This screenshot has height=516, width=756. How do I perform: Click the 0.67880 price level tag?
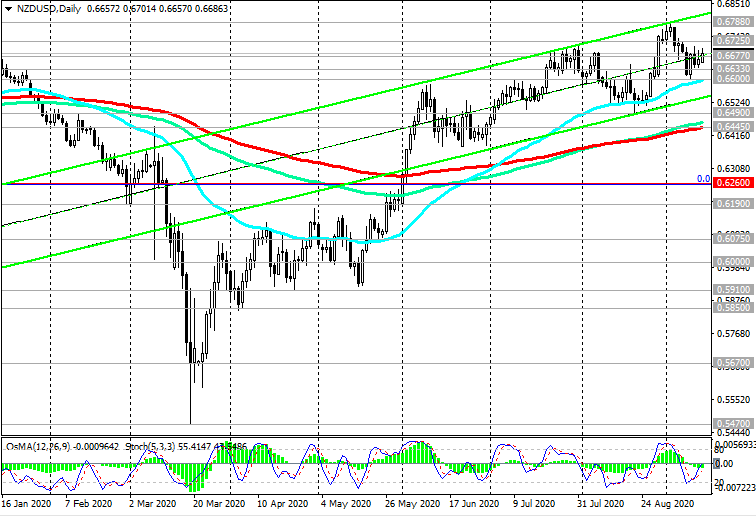pyautogui.click(x=733, y=22)
